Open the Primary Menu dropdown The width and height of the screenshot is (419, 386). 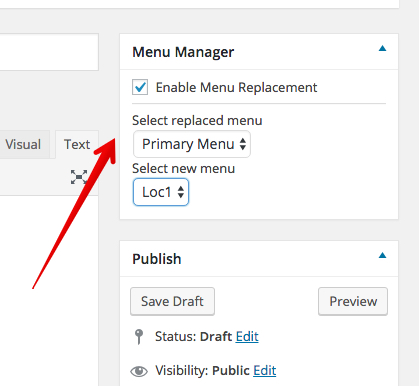pos(192,144)
